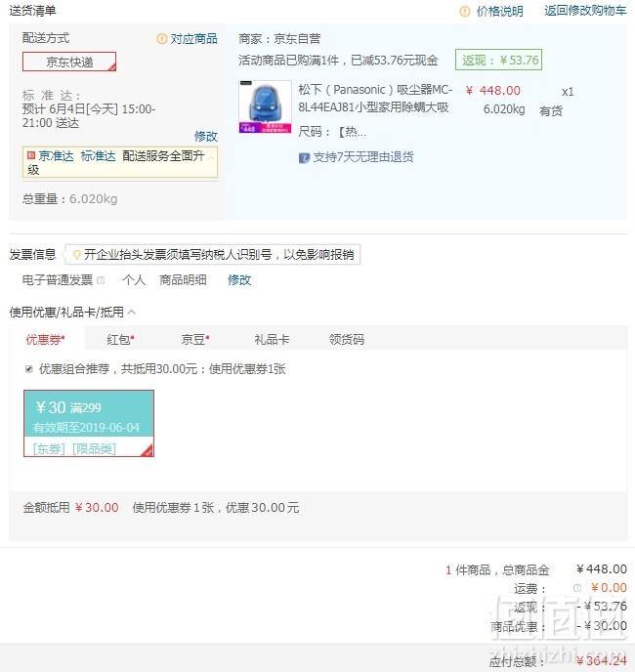Click the 运费 info icon
635x672 pixels.
(577, 588)
